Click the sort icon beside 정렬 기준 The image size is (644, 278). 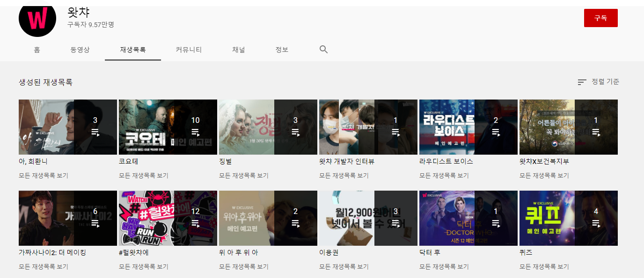pos(582,82)
